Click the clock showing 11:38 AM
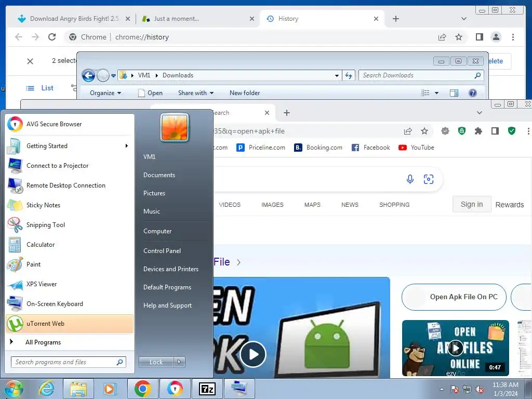Viewport: 532px width, 399px height. (506, 389)
